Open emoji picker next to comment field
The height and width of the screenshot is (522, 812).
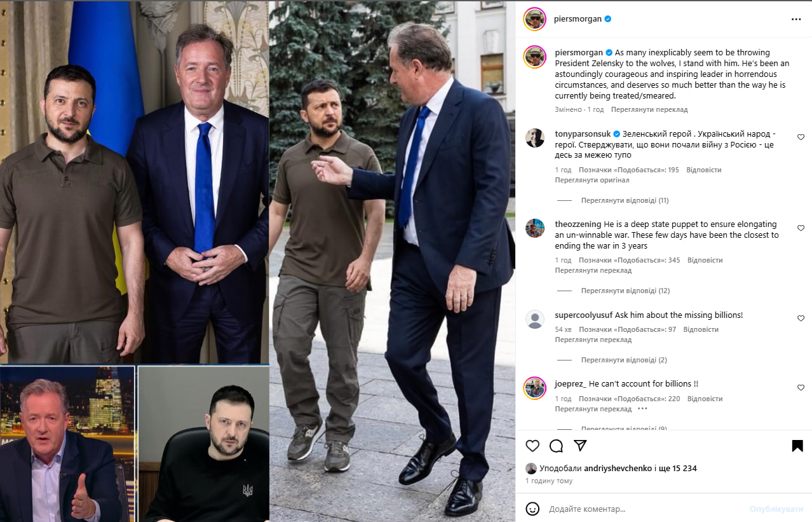click(533, 509)
